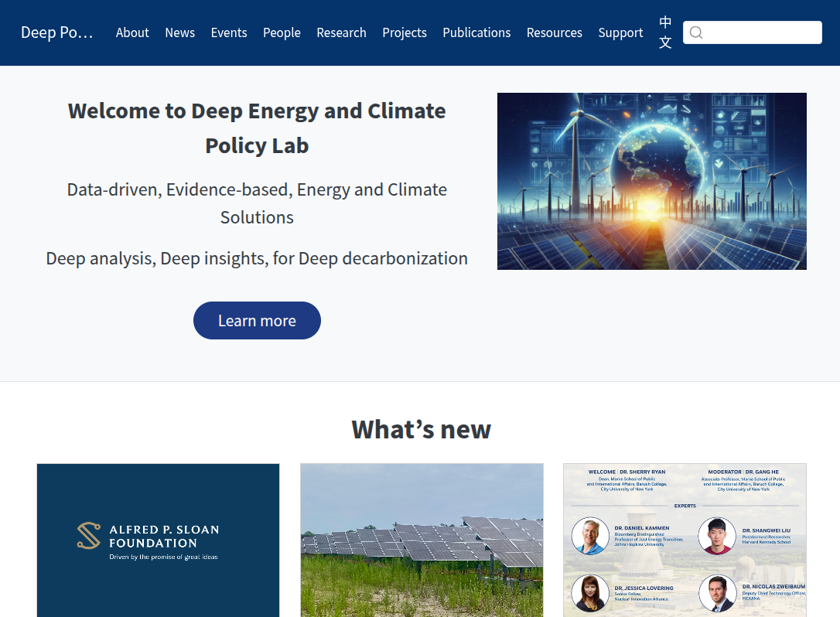Open the Support page link
The width and height of the screenshot is (840, 617).
click(x=620, y=32)
